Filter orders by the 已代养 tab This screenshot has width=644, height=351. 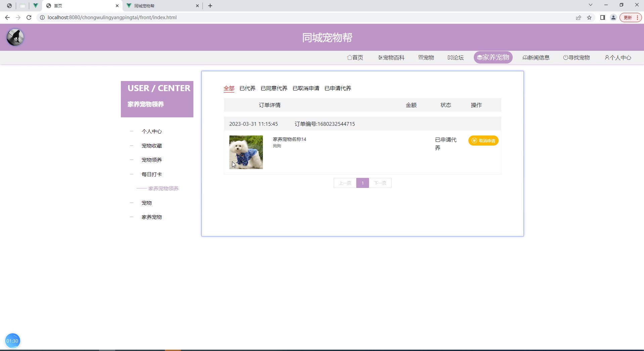click(x=247, y=88)
